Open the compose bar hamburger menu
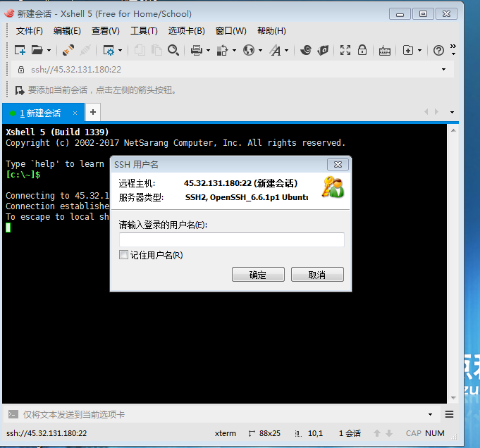The height and width of the screenshot is (448, 480). [x=449, y=415]
